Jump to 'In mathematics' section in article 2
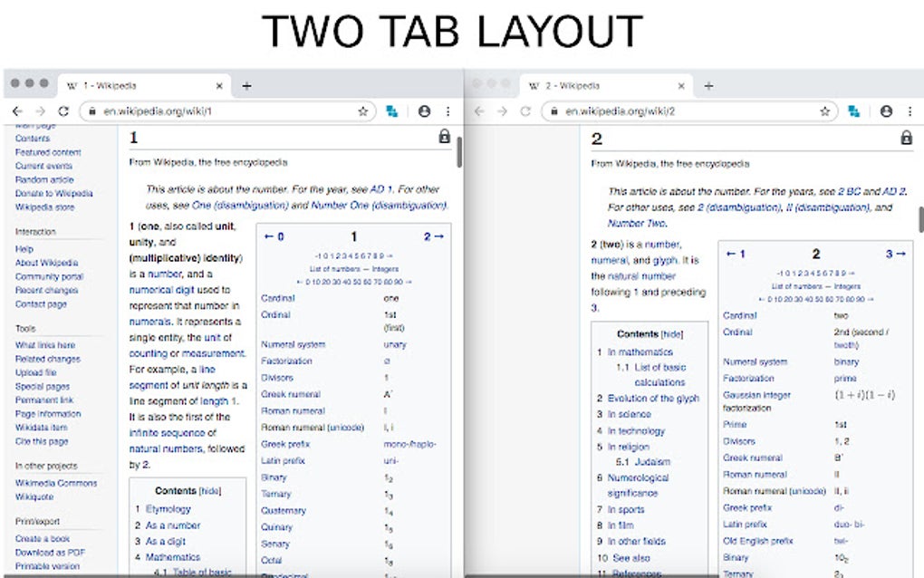Image resolution: width=924 pixels, height=578 pixels. click(x=640, y=352)
